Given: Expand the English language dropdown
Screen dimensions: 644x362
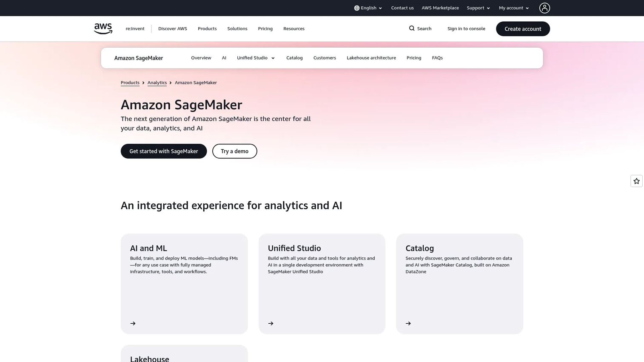Looking at the screenshot, I should [x=368, y=8].
